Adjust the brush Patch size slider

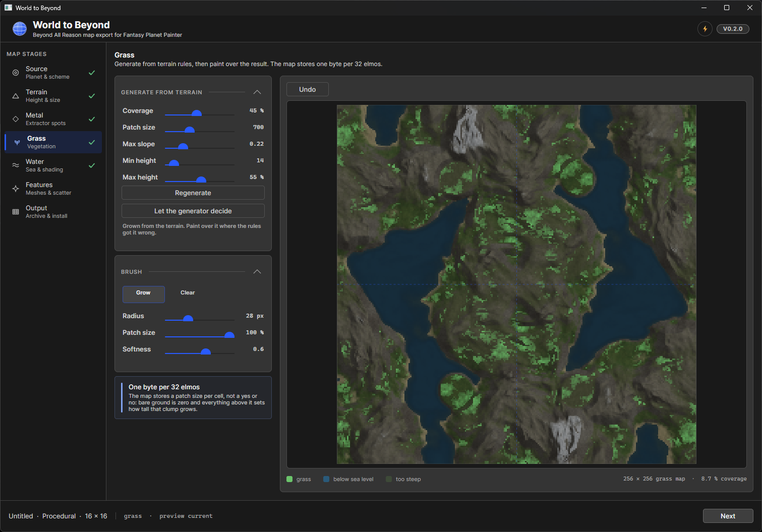(200, 336)
